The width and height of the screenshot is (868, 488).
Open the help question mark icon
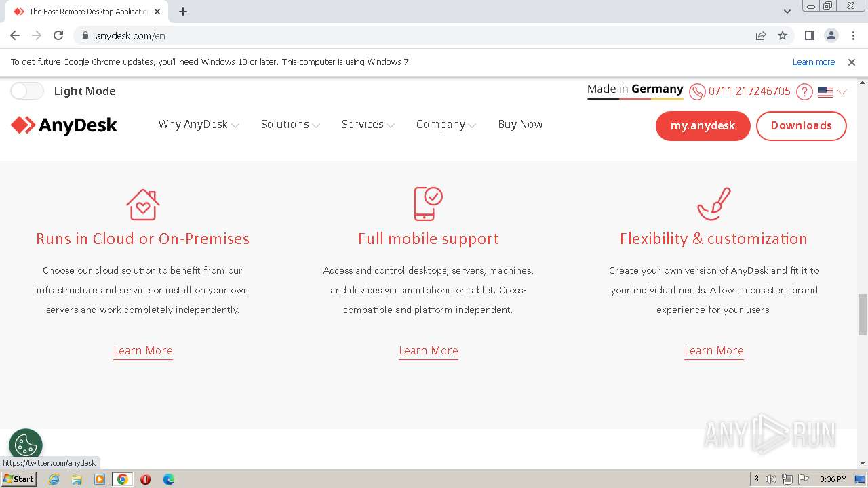click(804, 91)
